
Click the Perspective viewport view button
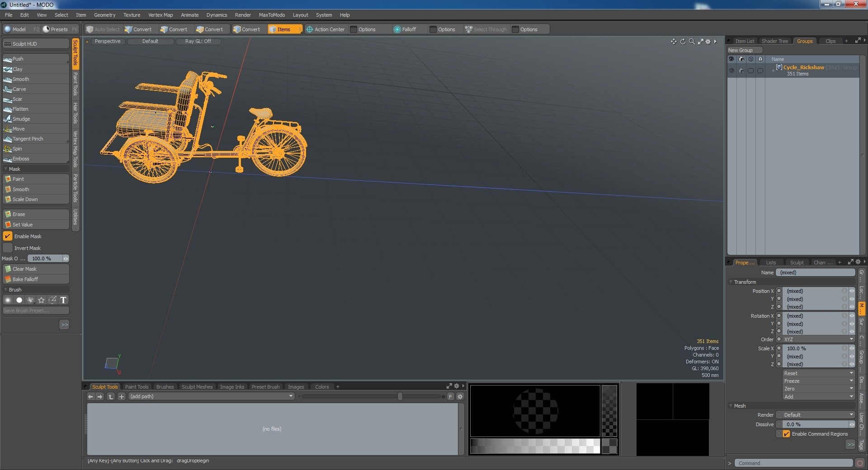tap(108, 41)
